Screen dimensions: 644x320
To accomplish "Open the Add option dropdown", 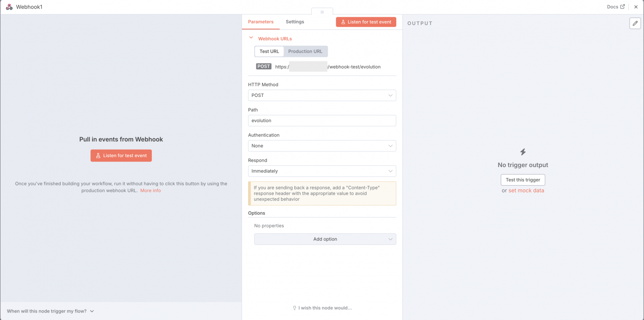I will (x=325, y=239).
